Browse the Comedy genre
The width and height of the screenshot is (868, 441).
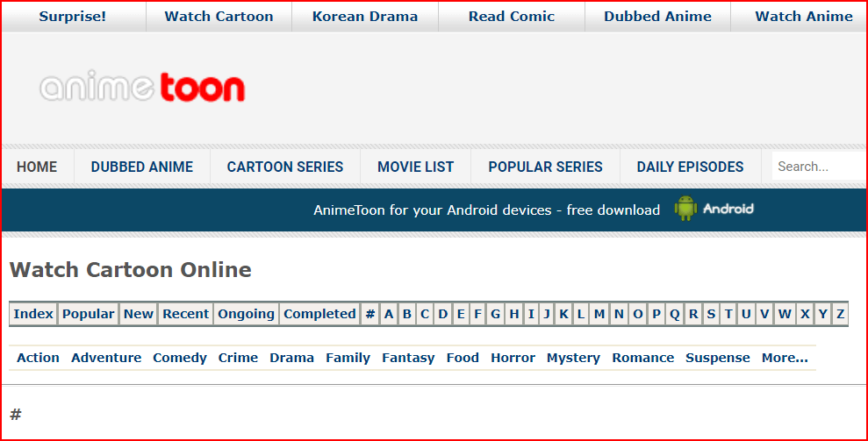point(180,358)
